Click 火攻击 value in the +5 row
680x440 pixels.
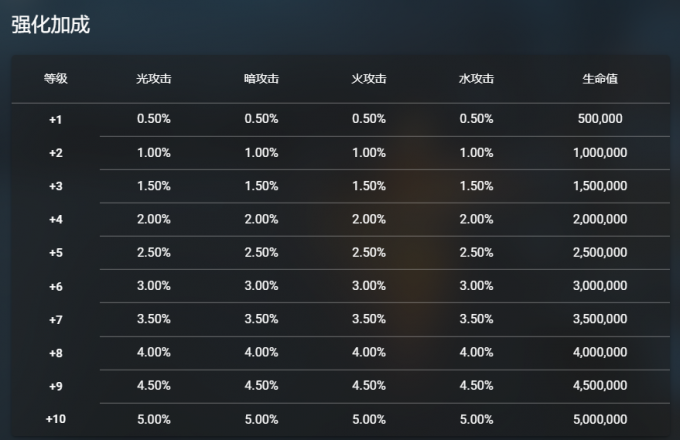(368, 253)
